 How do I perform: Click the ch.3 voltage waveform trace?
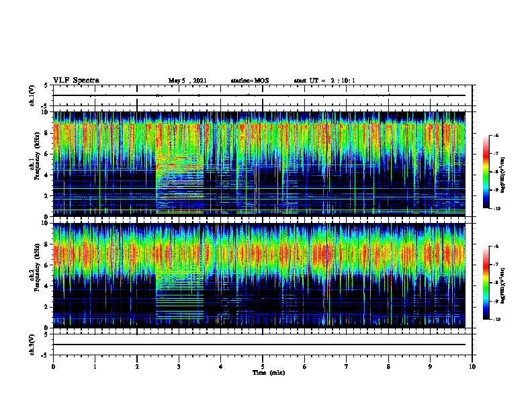click(x=259, y=345)
